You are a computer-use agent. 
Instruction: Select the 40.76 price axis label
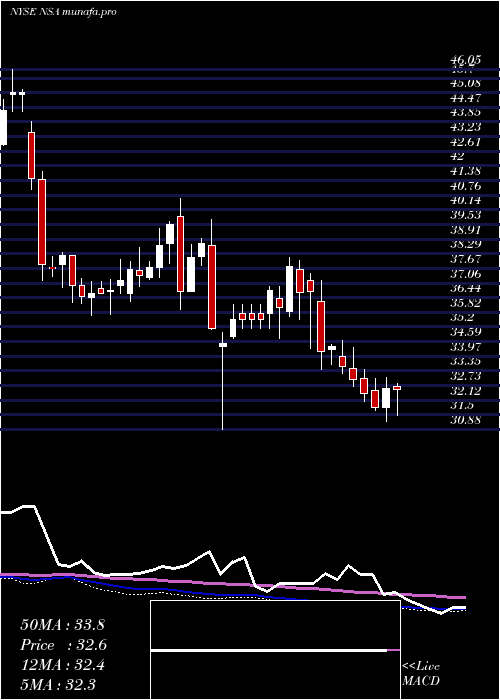click(465, 185)
